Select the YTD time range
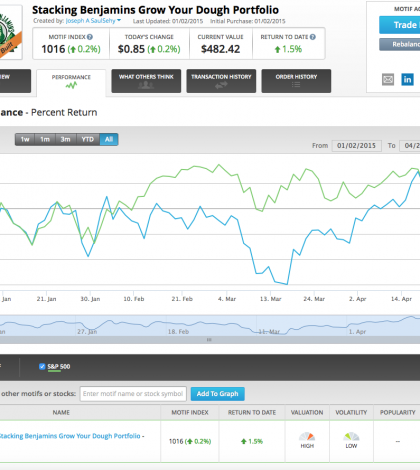This screenshot has width=420, height=470. click(x=88, y=139)
